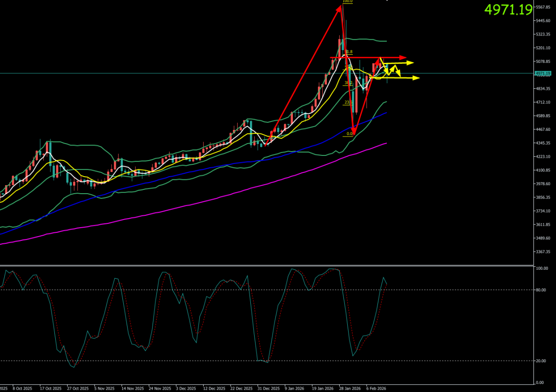Select the Fibonacci 38.2 retracement label
The height and width of the screenshot is (392, 556).
click(348, 83)
